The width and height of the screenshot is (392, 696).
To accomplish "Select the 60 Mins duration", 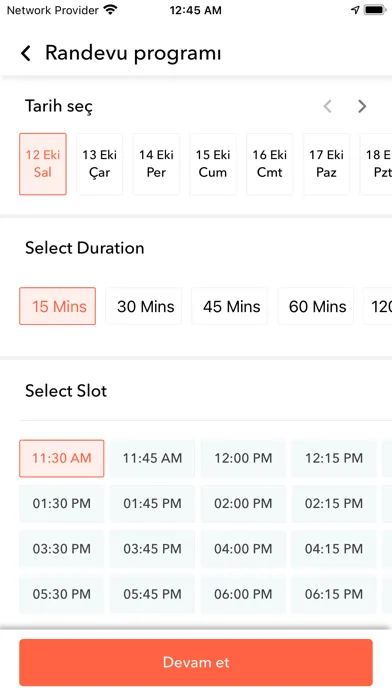I will [x=316, y=306].
